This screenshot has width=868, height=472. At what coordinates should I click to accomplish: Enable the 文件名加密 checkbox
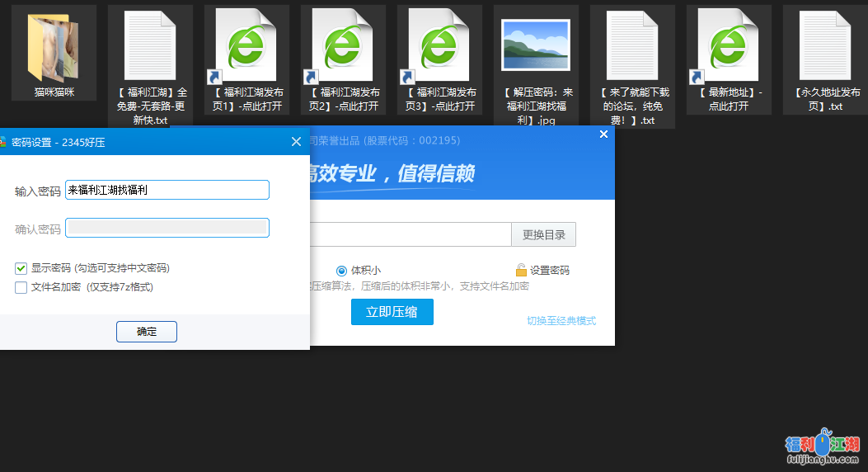pyautogui.click(x=21, y=287)
